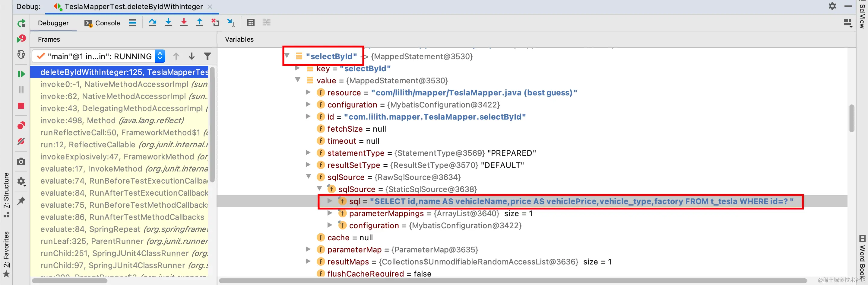Collapse the value MappedStatement@3530 node

click(x=298, y=80)
